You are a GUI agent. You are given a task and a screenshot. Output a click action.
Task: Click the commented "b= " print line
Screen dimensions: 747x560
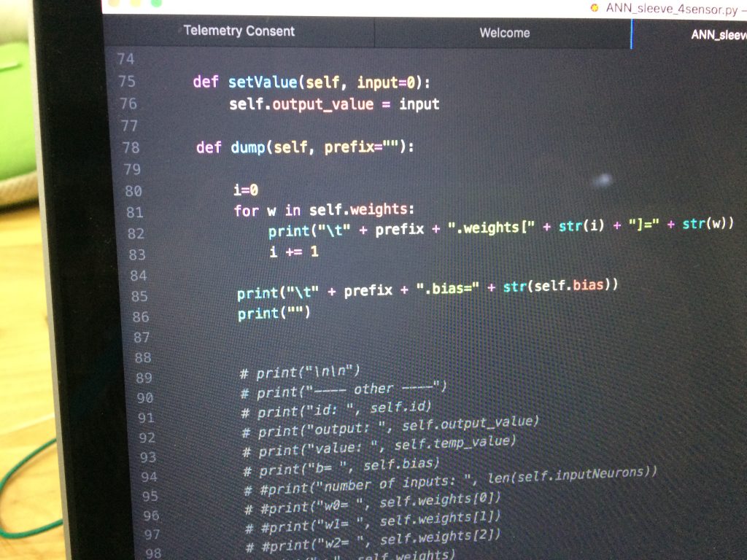pyautogui.click(x=341, y=467)
